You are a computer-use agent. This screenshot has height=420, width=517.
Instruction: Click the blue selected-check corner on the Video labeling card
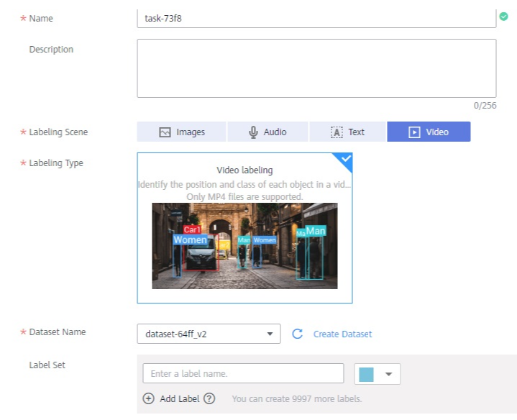click(344, 160)
